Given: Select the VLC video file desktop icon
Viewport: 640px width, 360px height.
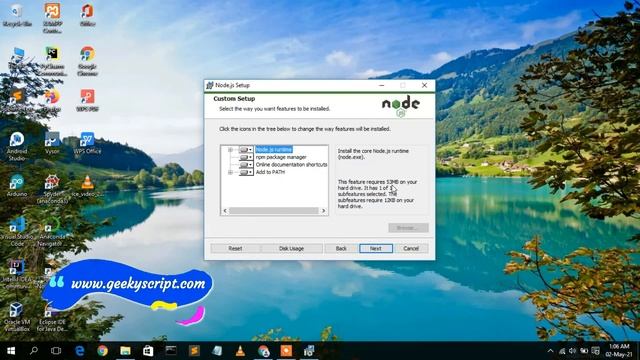Looking at the screenshot, I should [x=87, y=186].
